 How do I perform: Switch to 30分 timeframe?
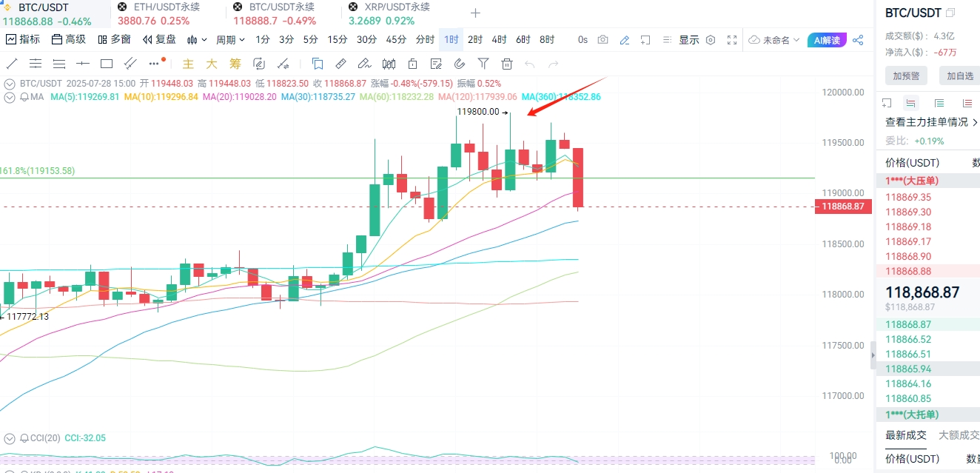tap(366, 40)
